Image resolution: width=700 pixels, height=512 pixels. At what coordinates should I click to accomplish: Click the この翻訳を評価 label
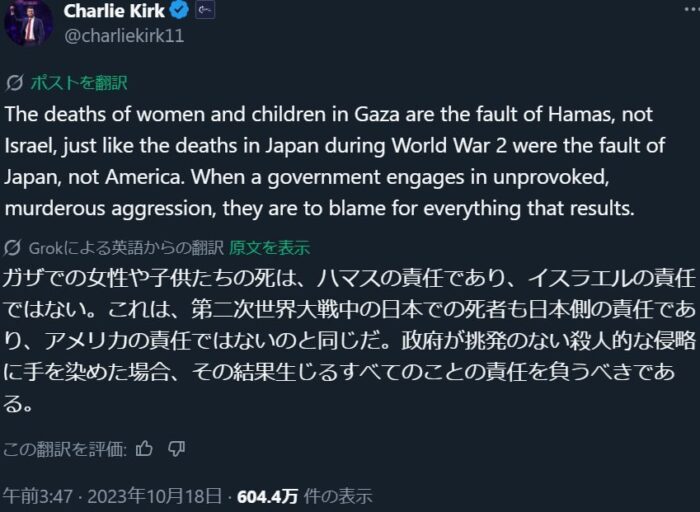pos(65,449)
